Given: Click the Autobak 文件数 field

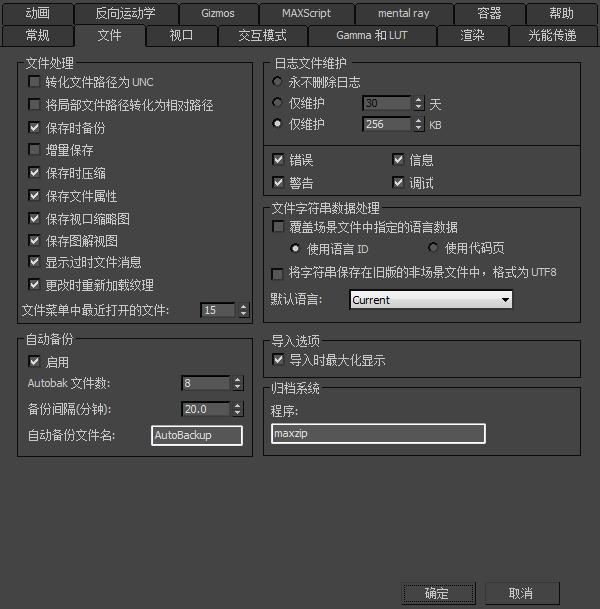Looking at the screenshot, I should point(205,383).
